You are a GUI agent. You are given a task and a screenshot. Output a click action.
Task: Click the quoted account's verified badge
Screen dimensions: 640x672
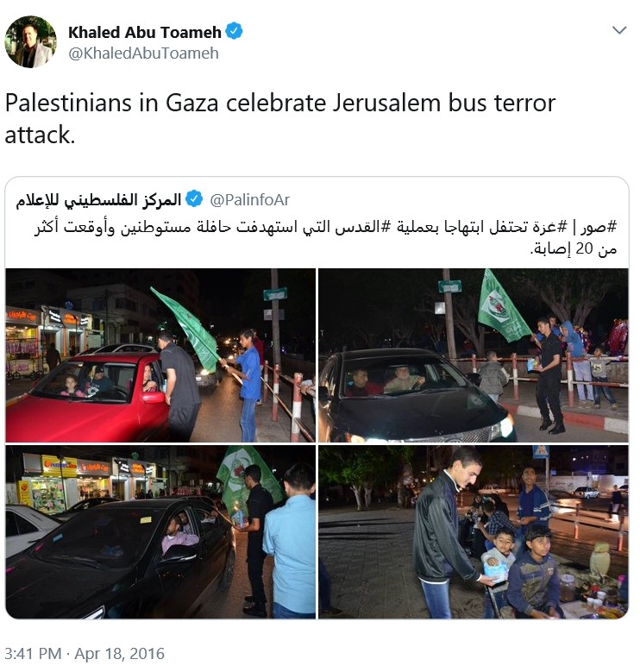coord(194,199)
